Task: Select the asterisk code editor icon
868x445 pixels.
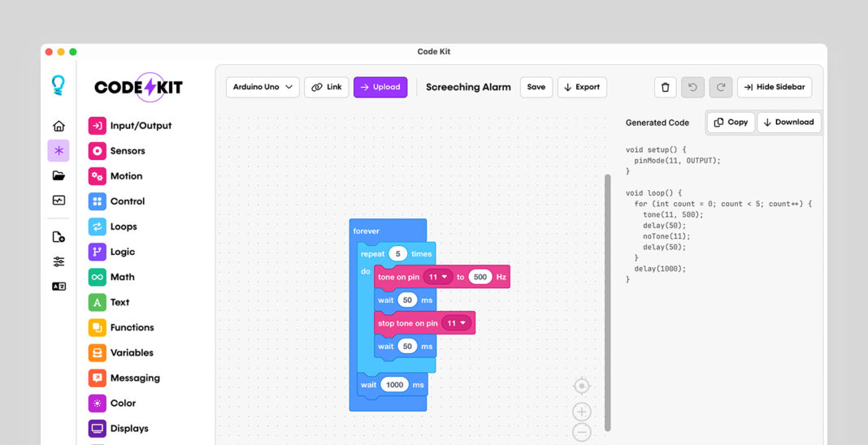Action: 59,150
